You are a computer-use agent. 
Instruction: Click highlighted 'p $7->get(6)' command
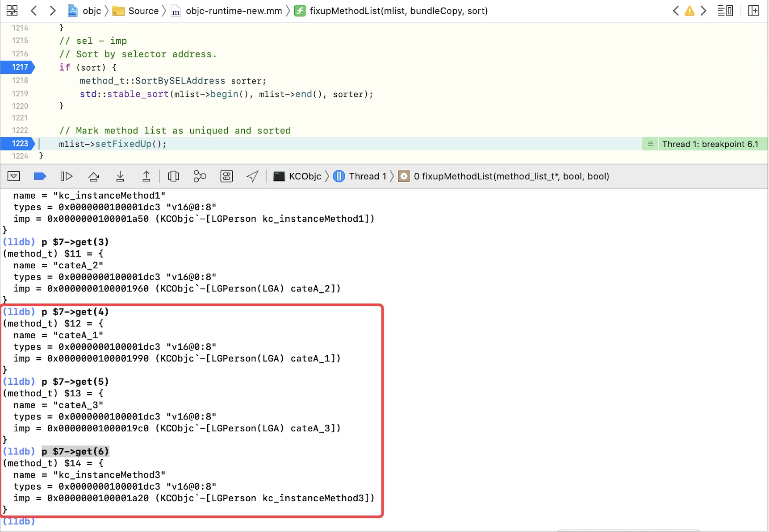click(x=75, y=451)
